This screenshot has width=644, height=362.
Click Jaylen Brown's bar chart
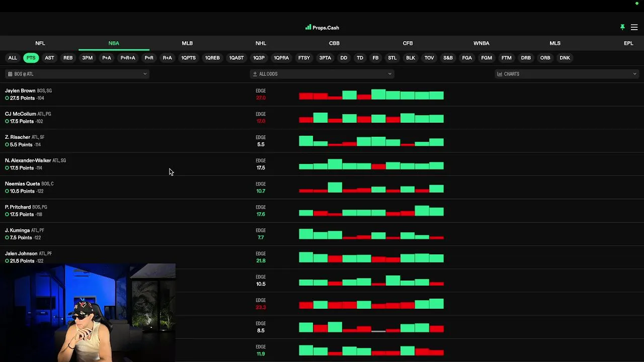371,94
